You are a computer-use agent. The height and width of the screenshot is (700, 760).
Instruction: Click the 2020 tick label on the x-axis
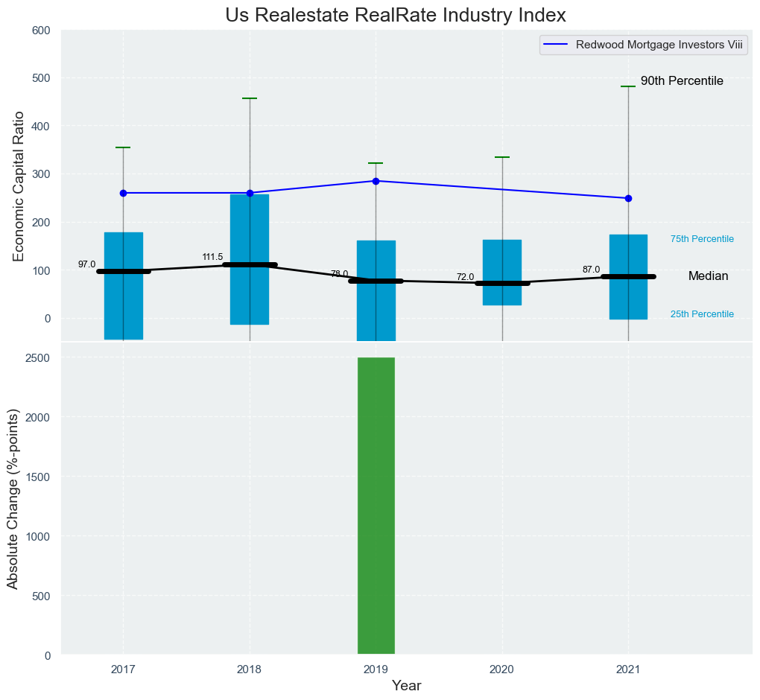coord(501,669)
